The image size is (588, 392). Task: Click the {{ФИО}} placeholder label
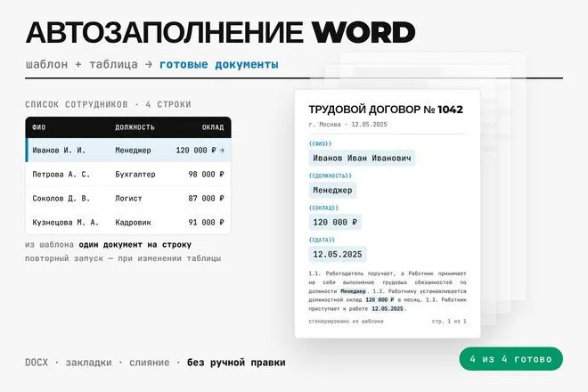[320, 143]
